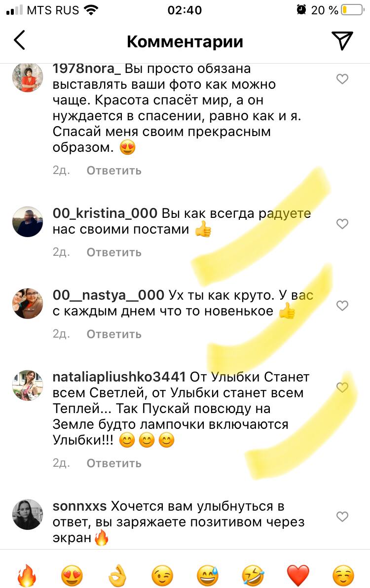Open direct share paper plane icon

coord(342,40)
